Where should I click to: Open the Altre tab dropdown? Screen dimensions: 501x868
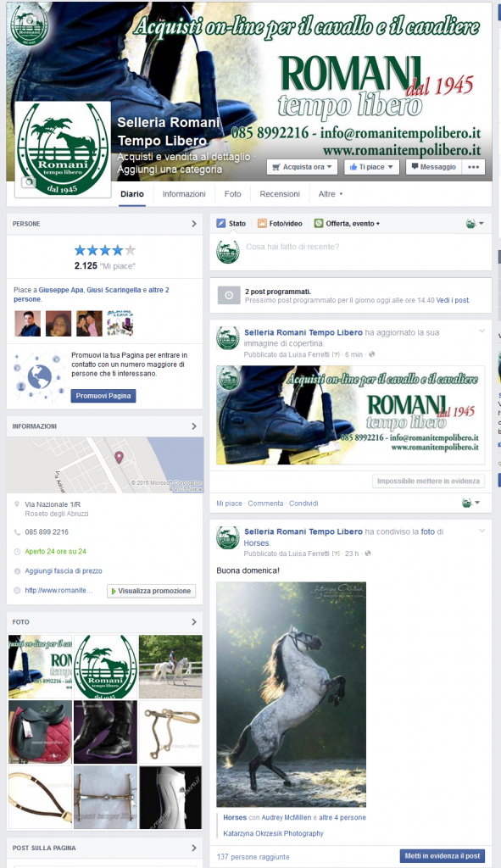331,194
